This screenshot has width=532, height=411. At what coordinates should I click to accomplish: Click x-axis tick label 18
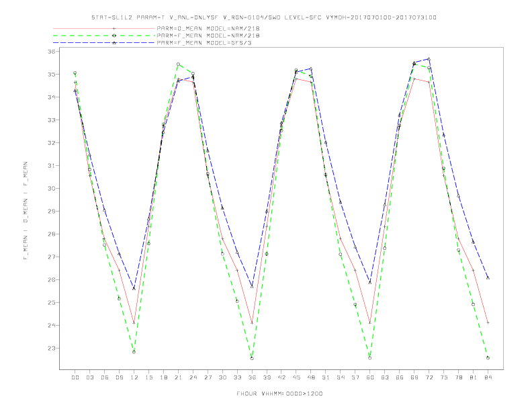click(x=163, y=377)
